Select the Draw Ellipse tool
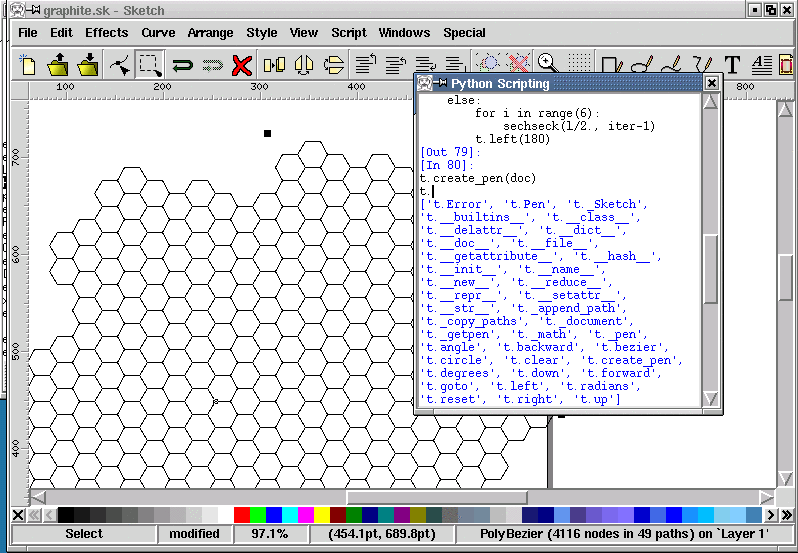This screenshot has height=553, width=798. coord(641,65)
